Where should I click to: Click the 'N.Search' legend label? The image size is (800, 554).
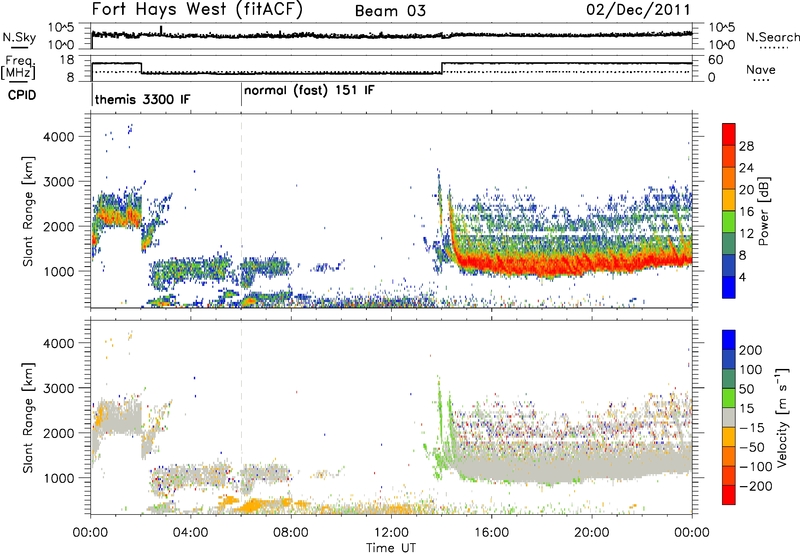coord(773,37)
